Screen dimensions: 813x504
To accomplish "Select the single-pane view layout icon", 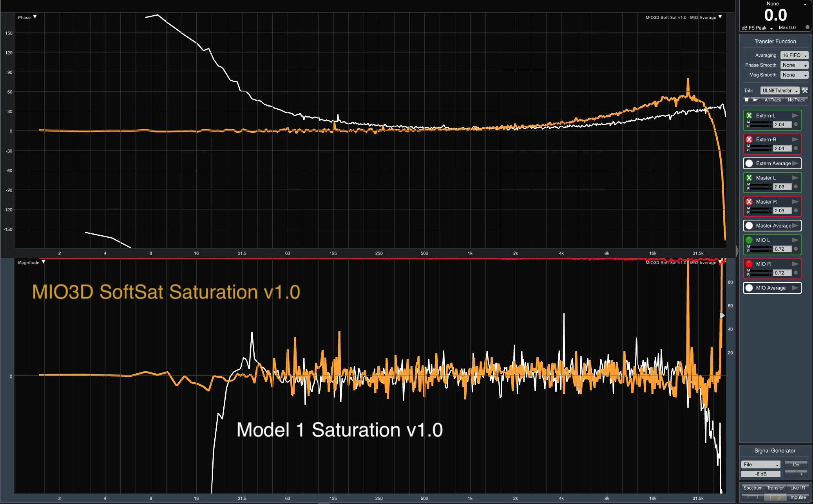I will 753,497.
